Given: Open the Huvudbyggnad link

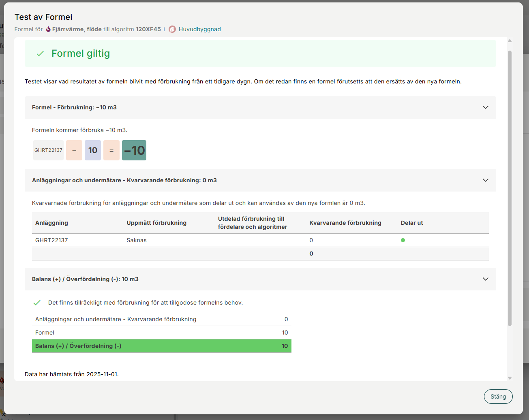Looking at the screenshot, I should [199, 29].
